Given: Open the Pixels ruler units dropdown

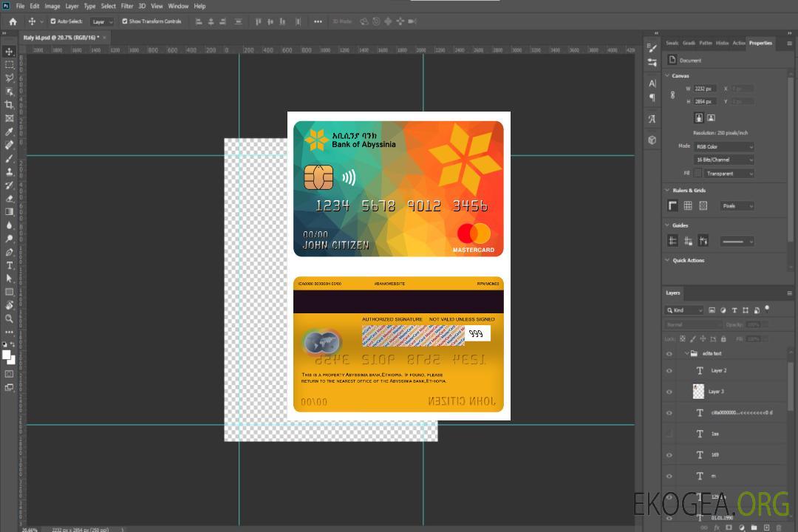Looking at the screenshot, I should [737, 205].
